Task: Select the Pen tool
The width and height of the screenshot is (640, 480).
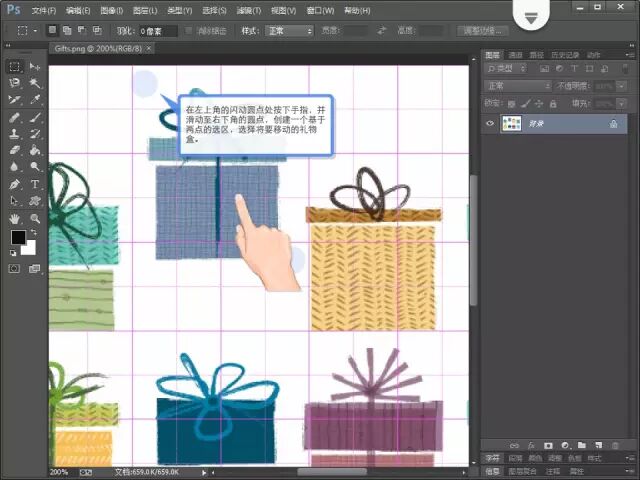Action: 15,184
